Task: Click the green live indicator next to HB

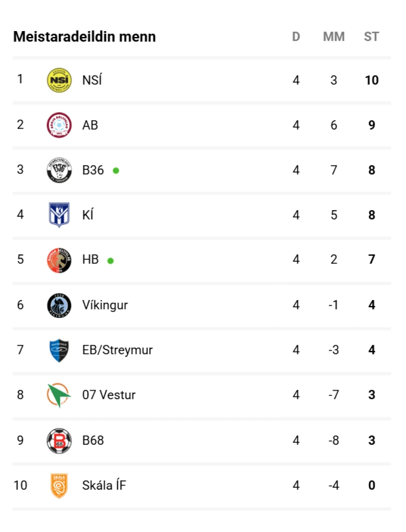Action: click(110, 261)
